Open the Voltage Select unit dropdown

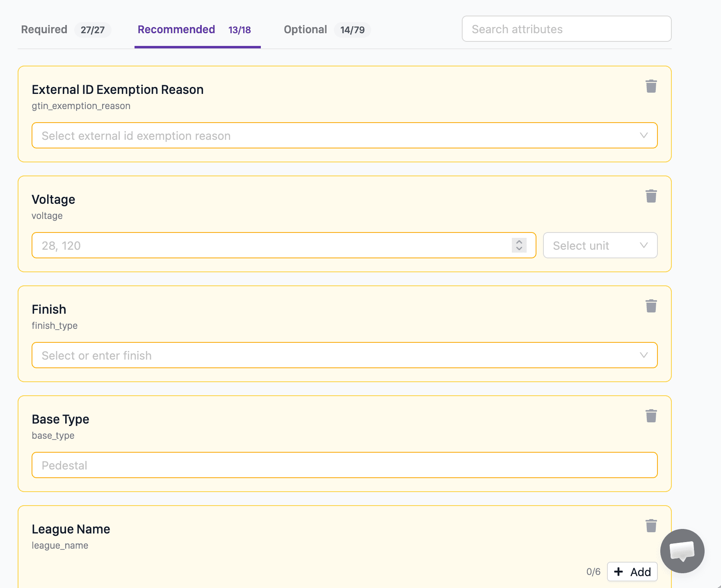(600, 245)
